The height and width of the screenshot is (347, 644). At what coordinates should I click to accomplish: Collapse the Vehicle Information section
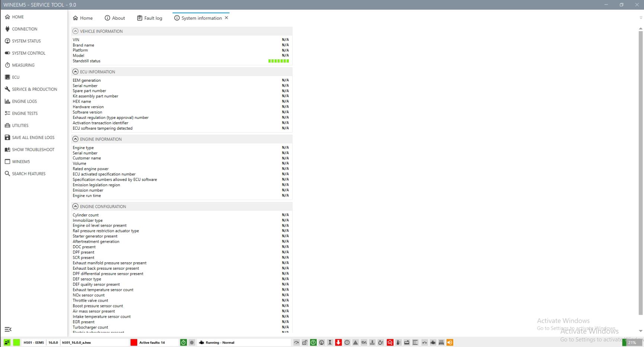coord(75,31)
